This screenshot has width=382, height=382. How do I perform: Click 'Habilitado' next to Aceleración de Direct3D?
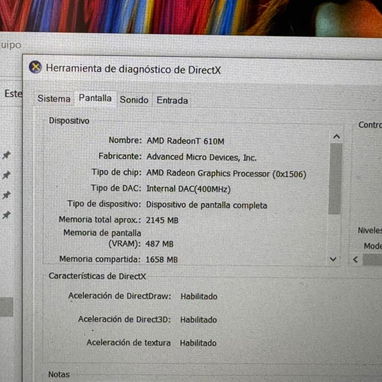199,320
